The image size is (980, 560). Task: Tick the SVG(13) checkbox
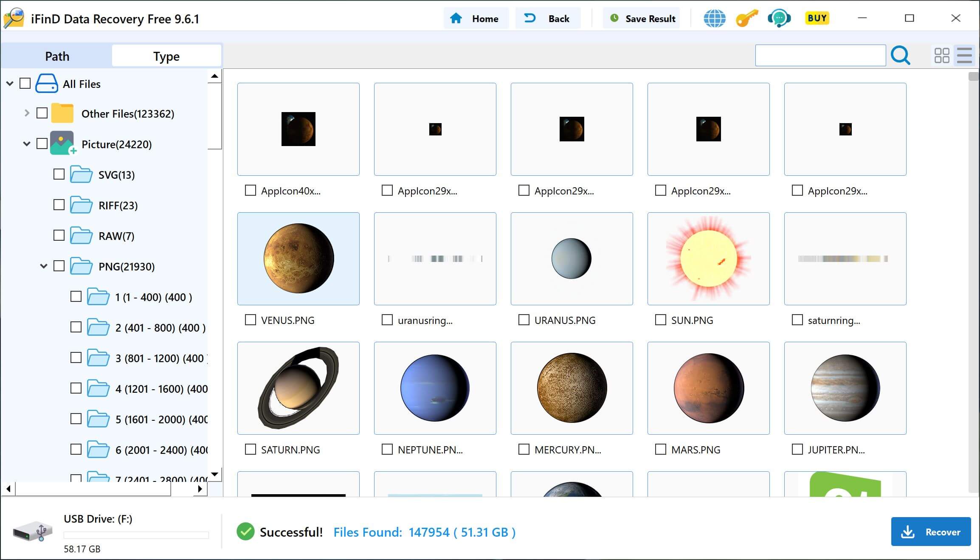[x=59, y=174]
